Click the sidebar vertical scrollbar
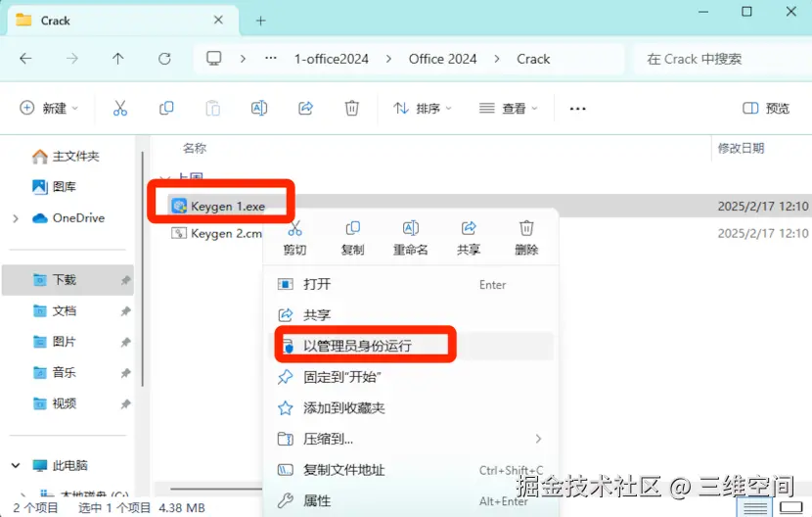 [x=143, y=268]
